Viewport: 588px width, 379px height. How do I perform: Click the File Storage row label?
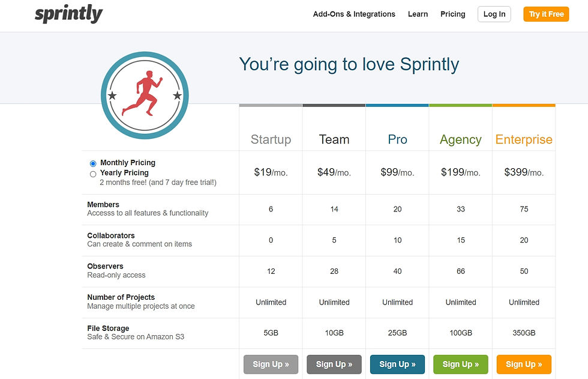pos(108,329)
